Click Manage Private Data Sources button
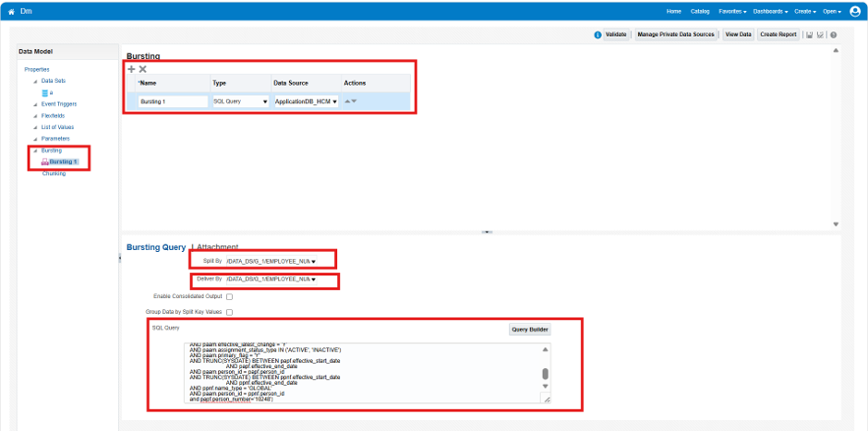This screenshot has height=431, width=868. pos(675,34)
